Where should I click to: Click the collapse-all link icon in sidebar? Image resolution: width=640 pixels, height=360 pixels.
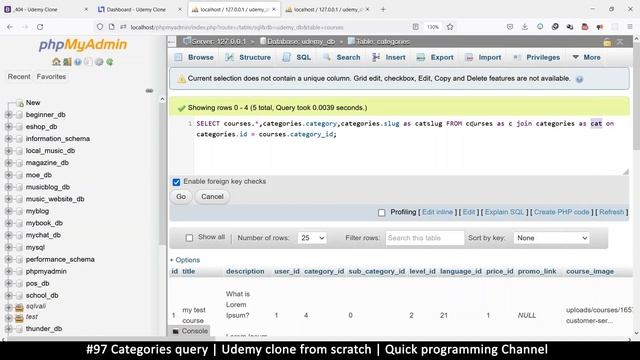pos(149,91)
